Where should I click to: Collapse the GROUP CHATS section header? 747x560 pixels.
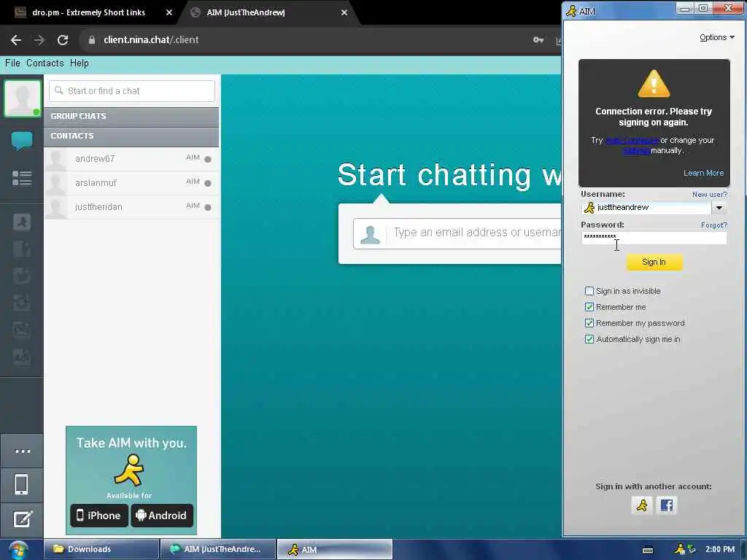[x=131, y=116]
